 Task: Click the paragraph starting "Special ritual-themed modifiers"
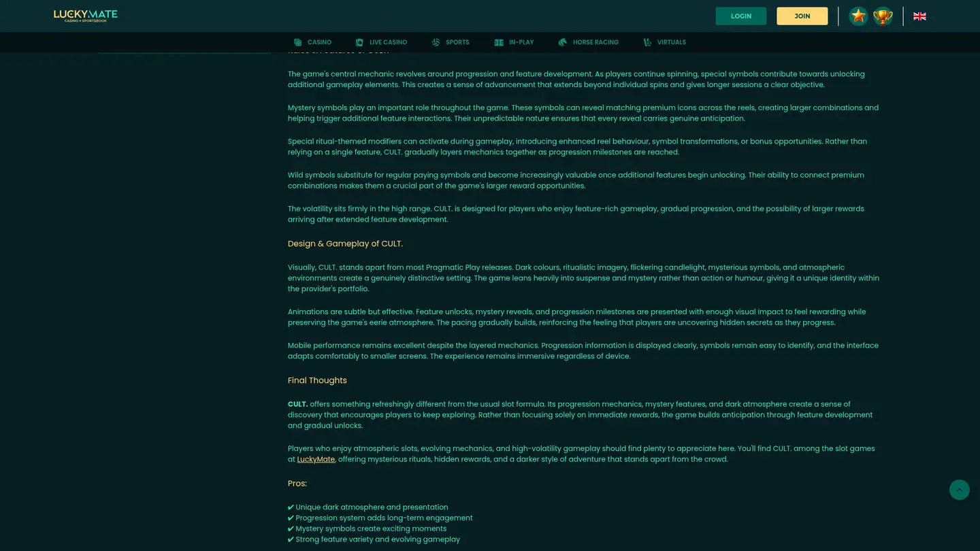[x=578, y=147]
